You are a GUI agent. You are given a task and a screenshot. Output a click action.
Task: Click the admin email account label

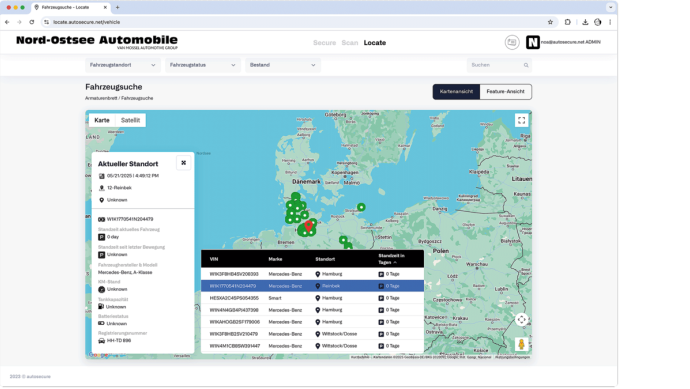pyautogui.click(x=570, y=42)
